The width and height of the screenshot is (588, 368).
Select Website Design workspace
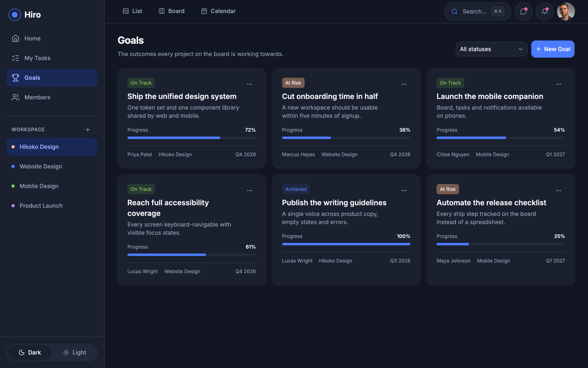pos(52,166)
